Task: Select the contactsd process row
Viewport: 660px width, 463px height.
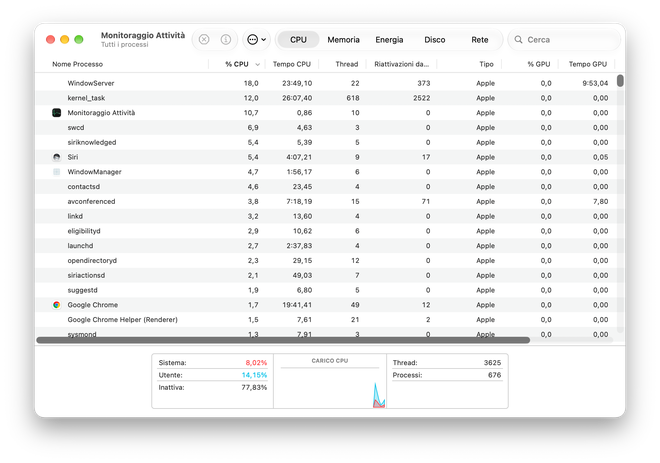Action: click(x=326, y=186)
